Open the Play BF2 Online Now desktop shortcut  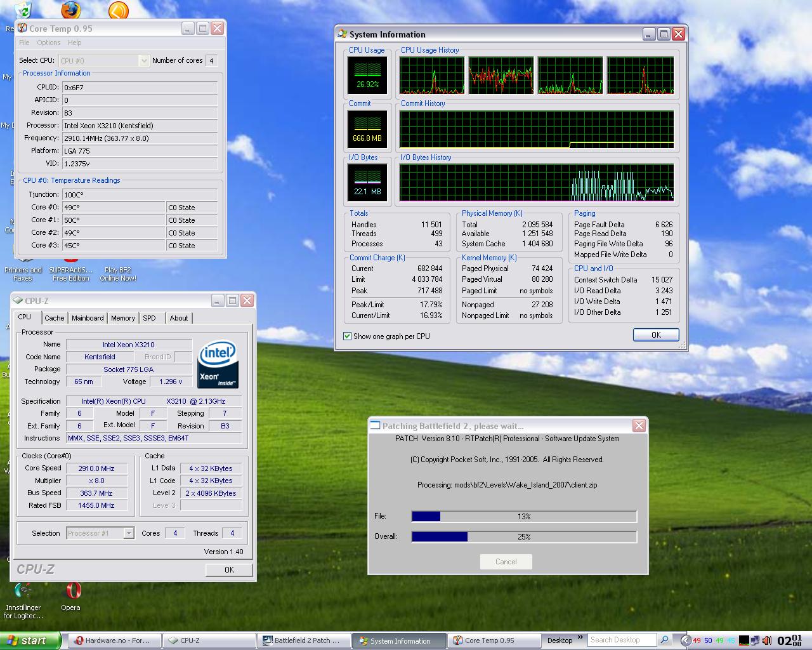[118, 274]
